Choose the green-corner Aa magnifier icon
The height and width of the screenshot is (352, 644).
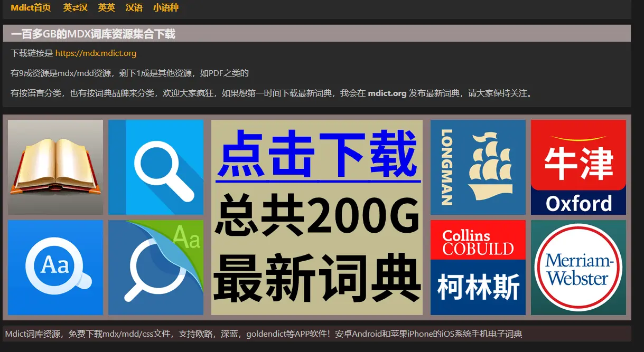point(156,268)
